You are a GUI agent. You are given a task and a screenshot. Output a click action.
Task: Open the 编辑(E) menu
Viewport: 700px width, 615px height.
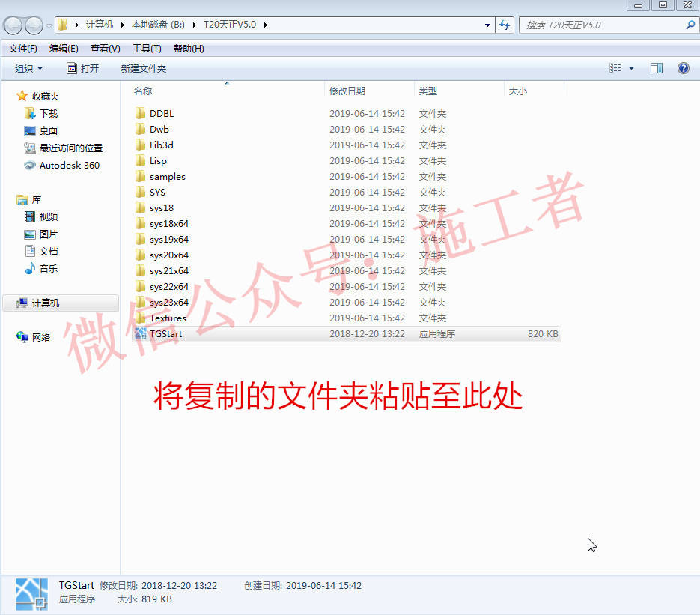point(64,48)
